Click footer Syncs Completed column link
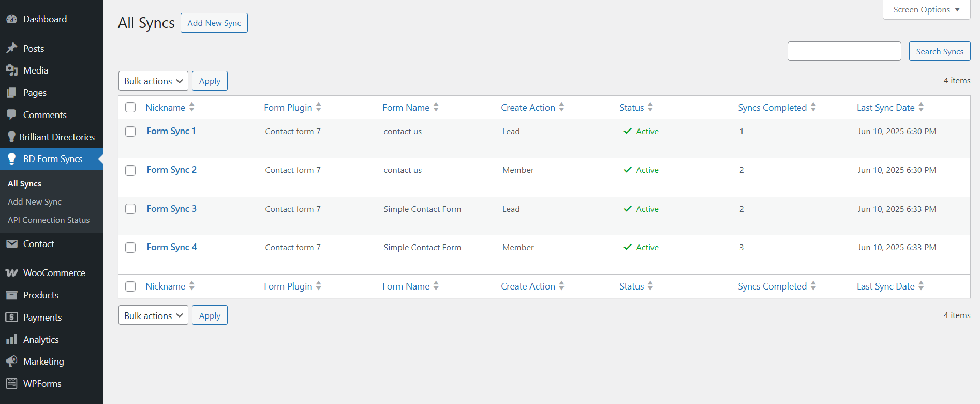Image resolution: width=980 pixels, height=404 pixels. click(x=772, y=286)
